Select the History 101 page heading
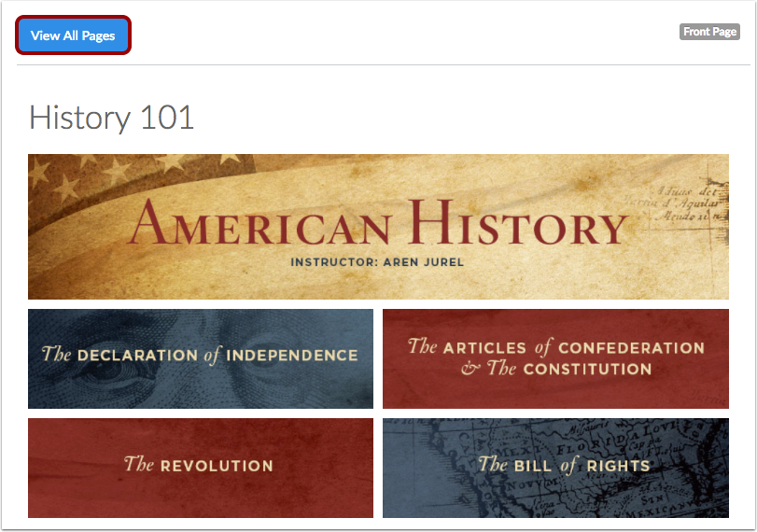The image size is (757, 532). 111,118
